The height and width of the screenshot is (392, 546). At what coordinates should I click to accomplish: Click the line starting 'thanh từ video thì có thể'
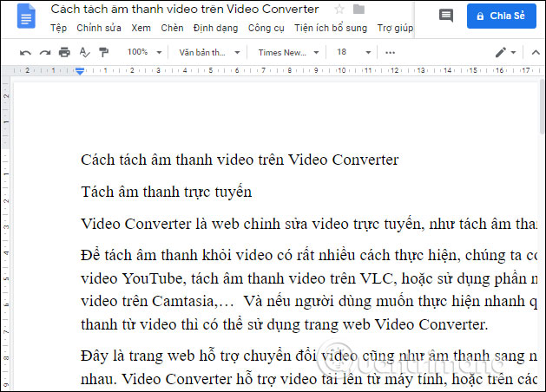pos(284,324)
